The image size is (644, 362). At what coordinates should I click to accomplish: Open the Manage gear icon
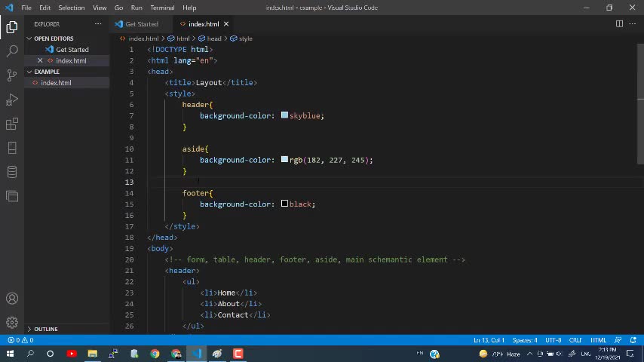pyautogui.click(x=12, y=323)
